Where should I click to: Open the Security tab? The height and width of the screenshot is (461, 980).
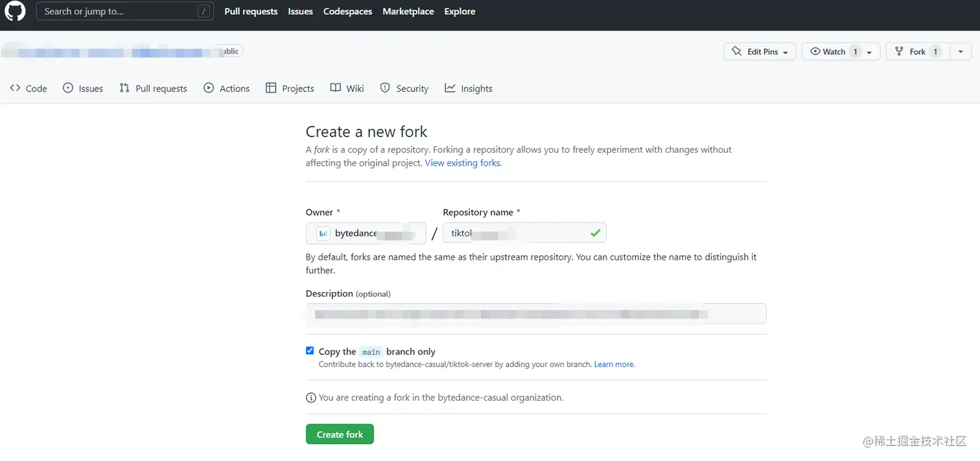(x=404, y=89)
